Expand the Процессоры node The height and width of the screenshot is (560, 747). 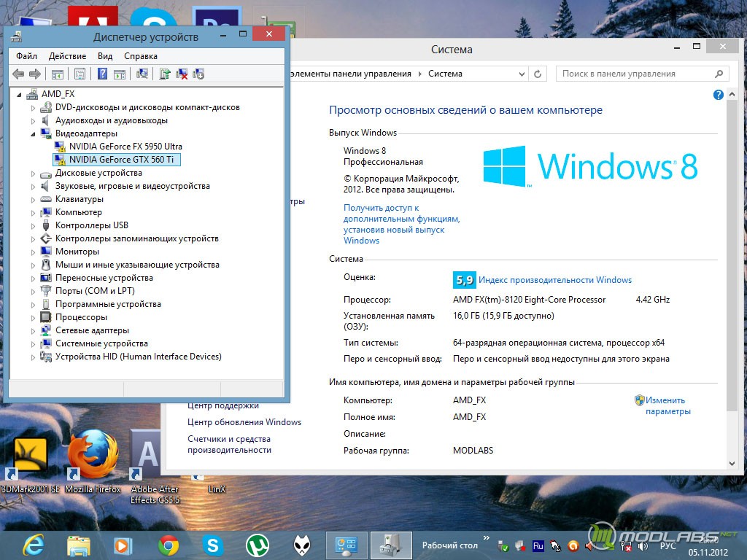click(x=33, y=318)
